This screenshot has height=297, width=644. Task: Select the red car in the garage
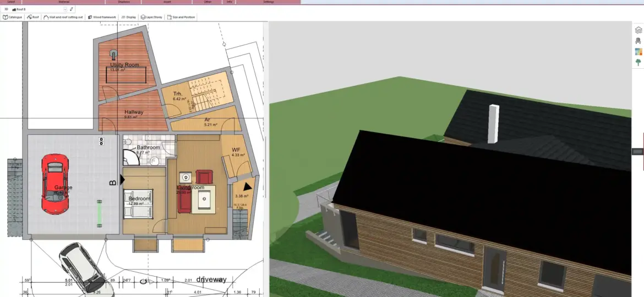coord(55,184)
